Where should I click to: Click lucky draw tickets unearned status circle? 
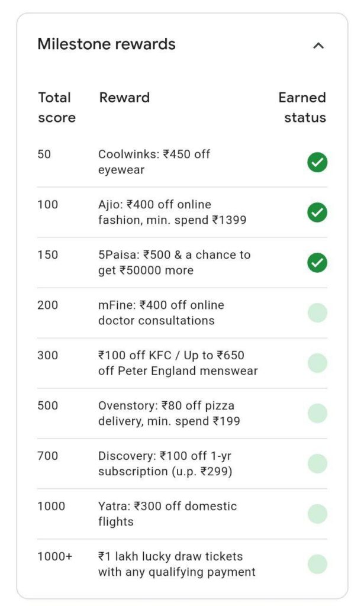coord(317,564)
